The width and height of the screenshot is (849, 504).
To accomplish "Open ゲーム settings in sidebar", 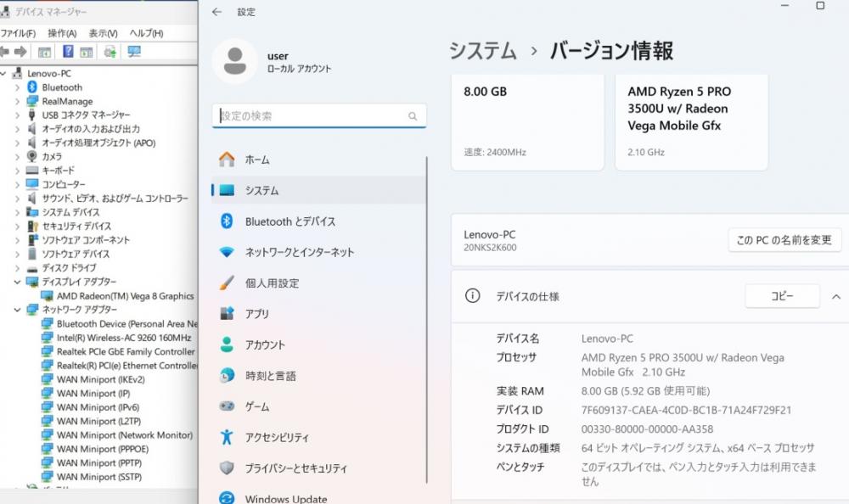I will pyautogui.click(x=318, y=406).
